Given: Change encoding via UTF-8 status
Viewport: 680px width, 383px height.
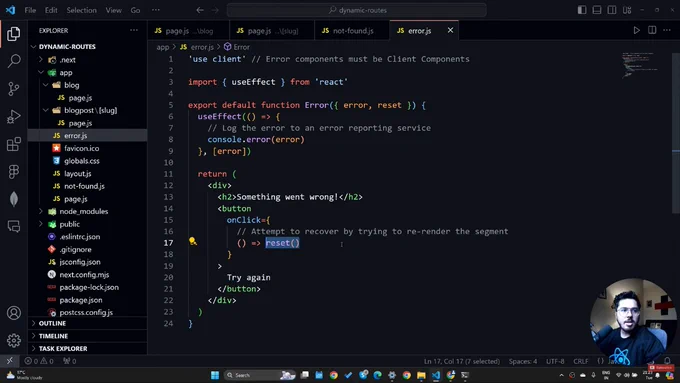Looking at the screenshot, I should click(555, 361).
